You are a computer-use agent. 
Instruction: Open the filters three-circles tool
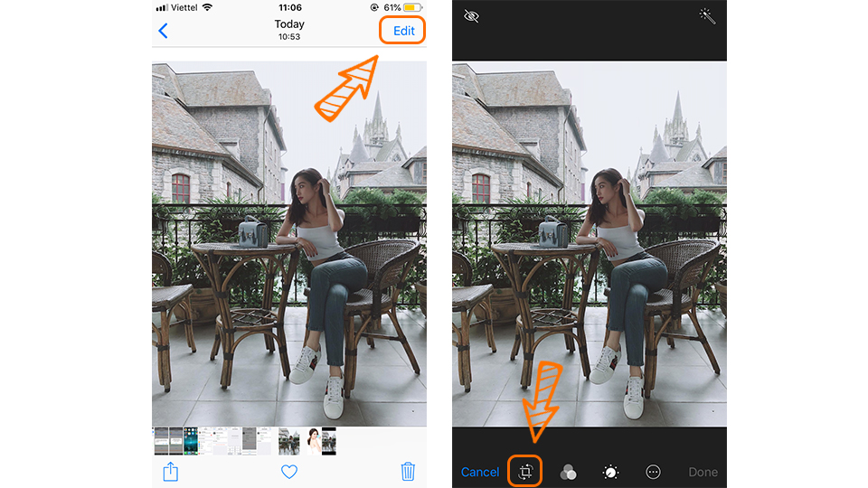[568, 472]
